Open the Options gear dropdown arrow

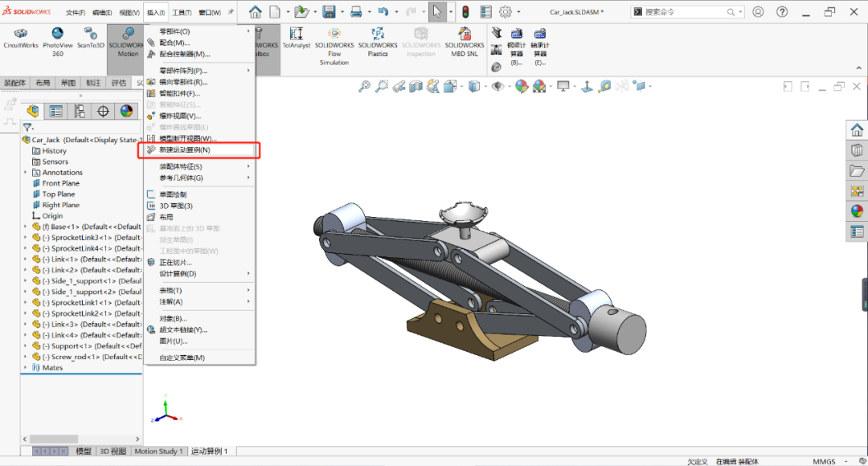click(x=518, y=11)
